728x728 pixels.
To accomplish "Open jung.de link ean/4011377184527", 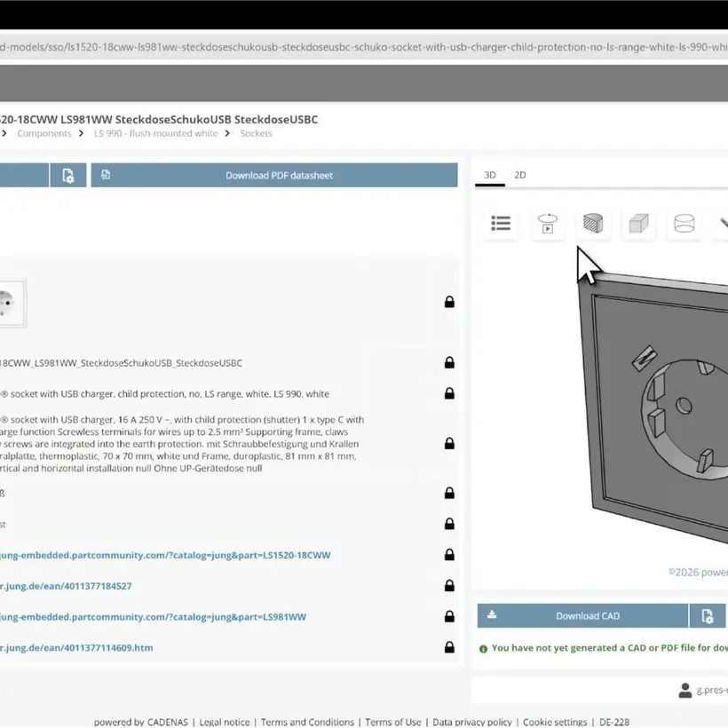I will [66, 586].
